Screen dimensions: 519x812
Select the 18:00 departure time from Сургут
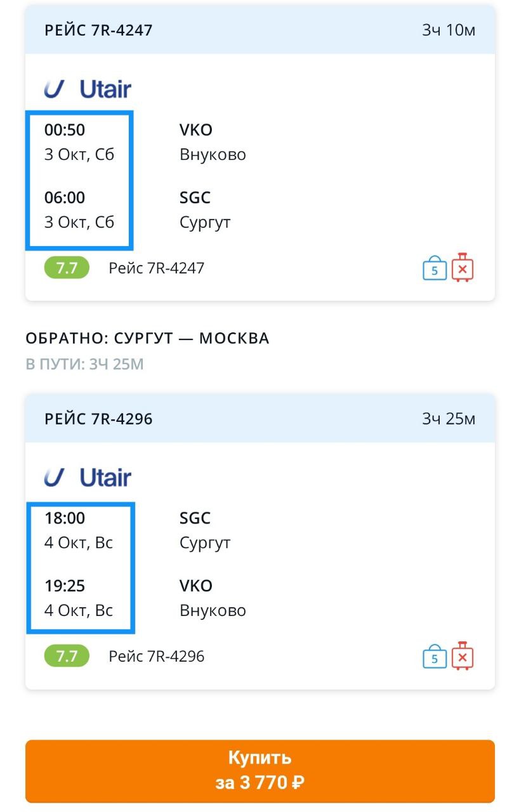65,518
